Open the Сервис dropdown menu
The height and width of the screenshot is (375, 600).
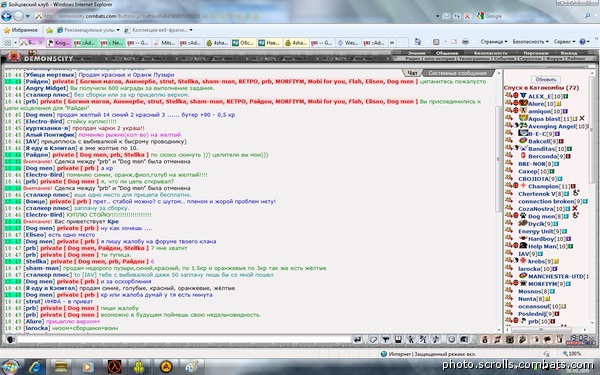[564, 42]
